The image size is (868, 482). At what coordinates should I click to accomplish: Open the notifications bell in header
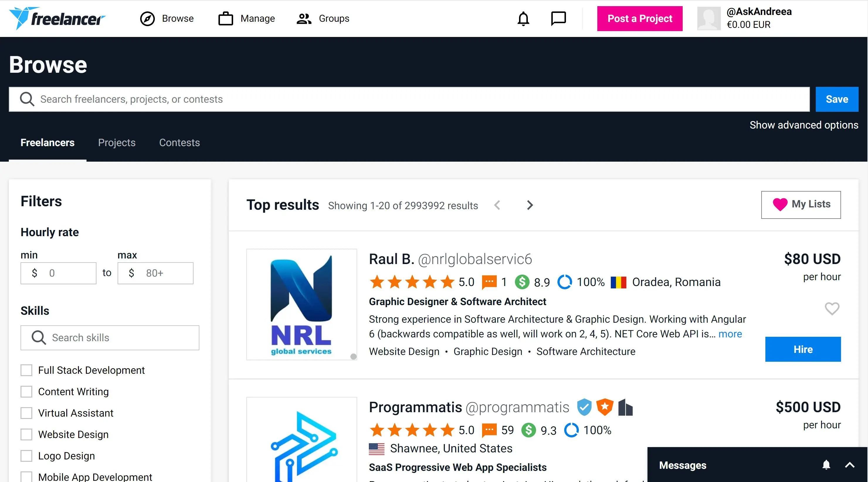[x=523, y=18]
